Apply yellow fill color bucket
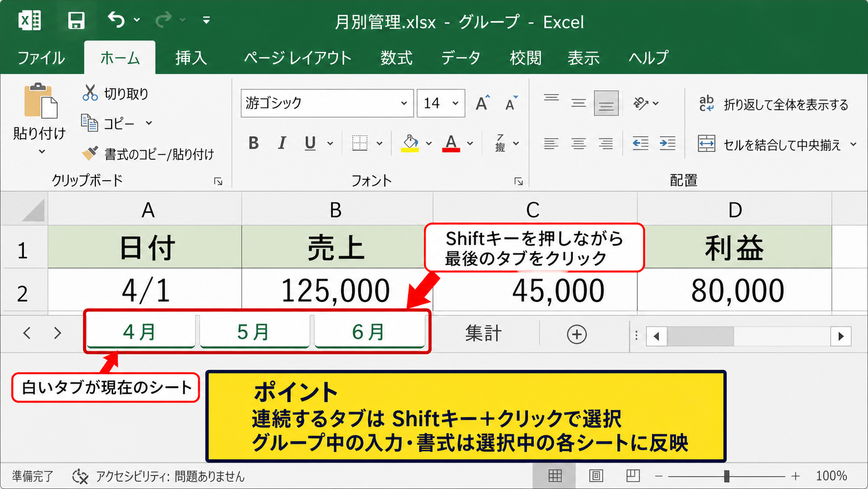Viewport: 868px width, 489px height. pos(410,143)
